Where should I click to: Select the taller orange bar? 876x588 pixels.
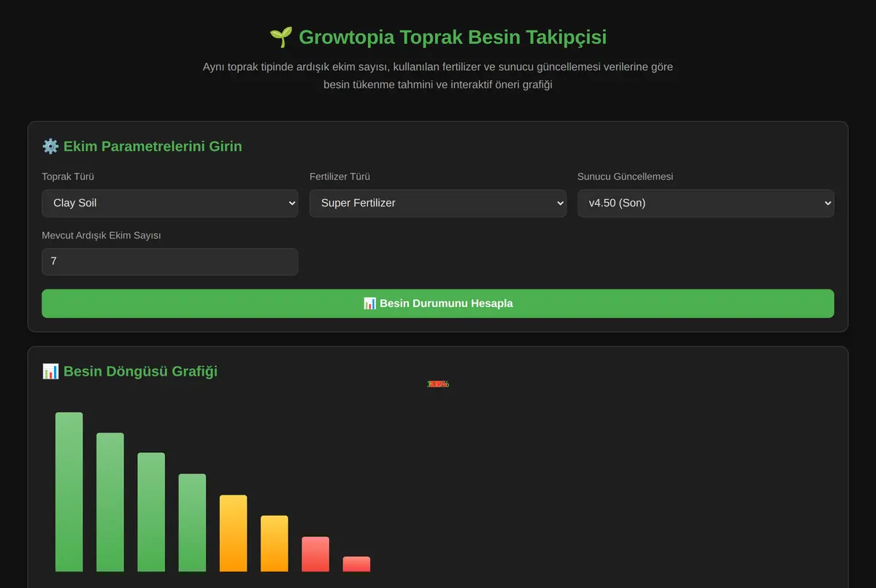click(x=234, y=533)
